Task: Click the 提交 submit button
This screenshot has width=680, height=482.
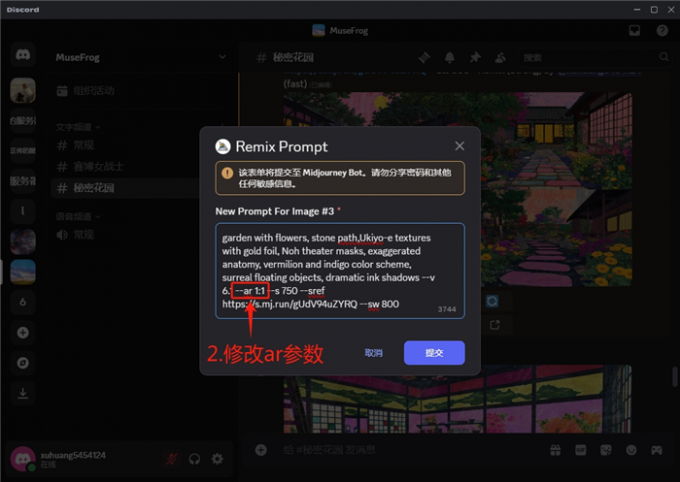Action: [x=434, y=353]
